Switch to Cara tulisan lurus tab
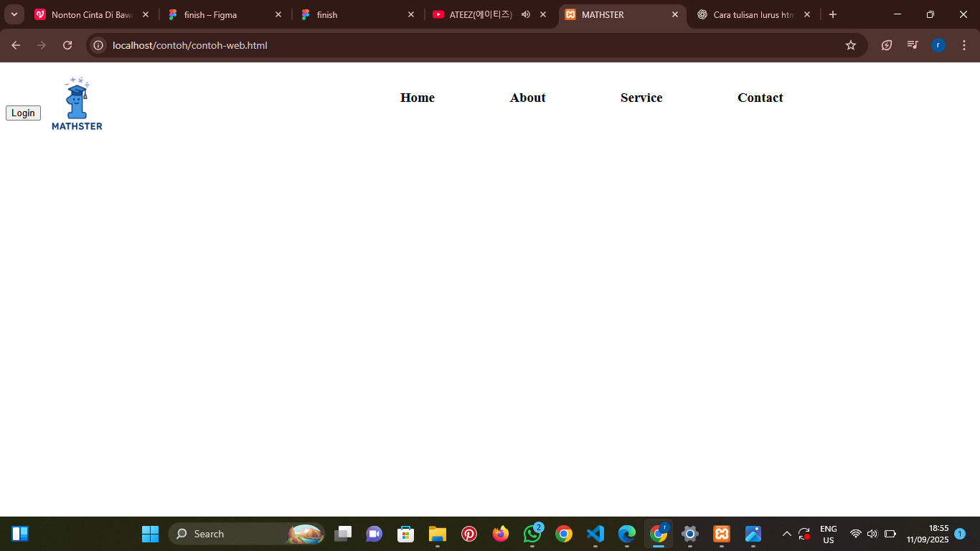 point(752,14)
